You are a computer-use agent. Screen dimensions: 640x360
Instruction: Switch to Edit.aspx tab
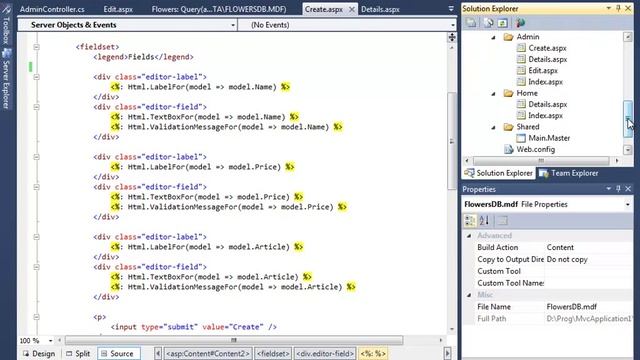[118, 9]
